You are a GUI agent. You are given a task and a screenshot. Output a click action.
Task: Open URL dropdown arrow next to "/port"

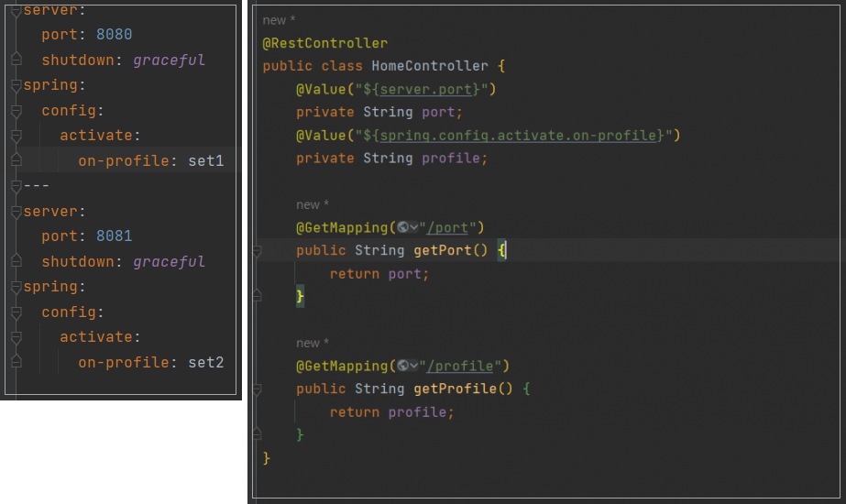click(x=413, y=228)
